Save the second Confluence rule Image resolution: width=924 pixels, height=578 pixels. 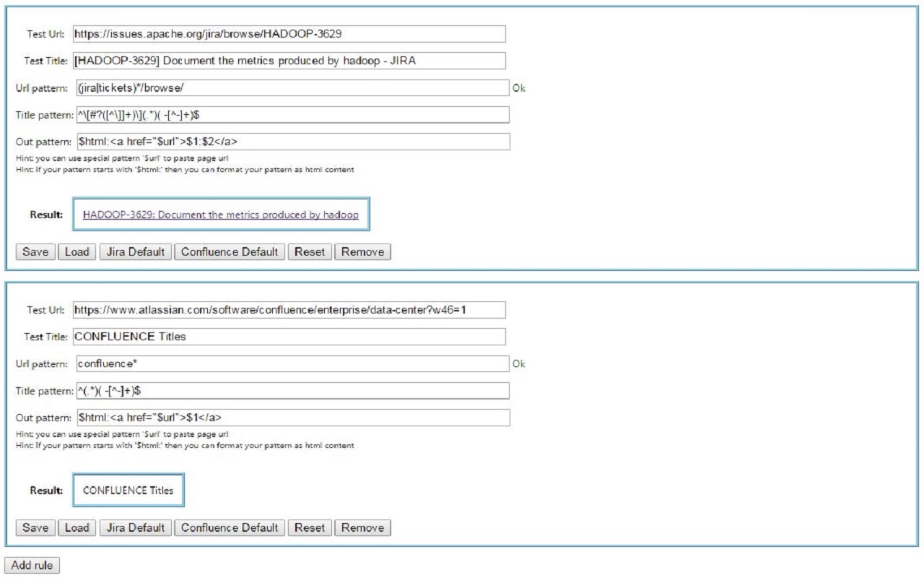pos(35,527)
